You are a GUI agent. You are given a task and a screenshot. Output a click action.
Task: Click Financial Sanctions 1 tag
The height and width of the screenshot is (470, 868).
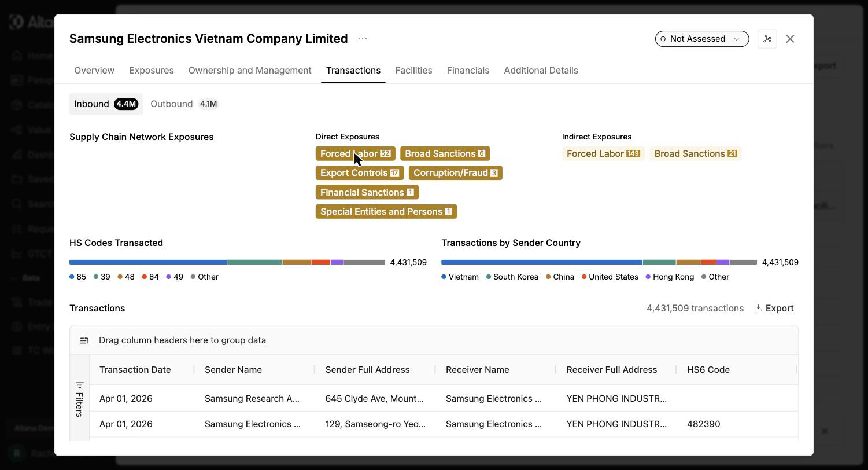pos(367,192)
